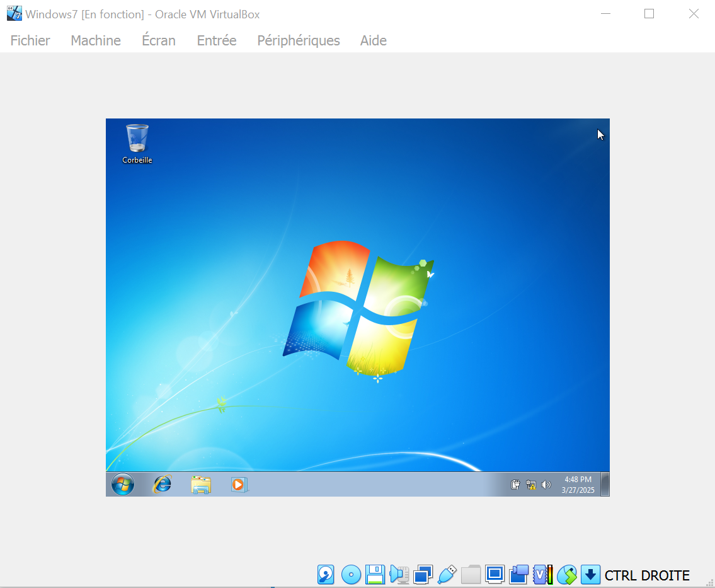The image size is (715, 588).
Task: Open the Périphériques menu
Action: [x=298, y=40]
